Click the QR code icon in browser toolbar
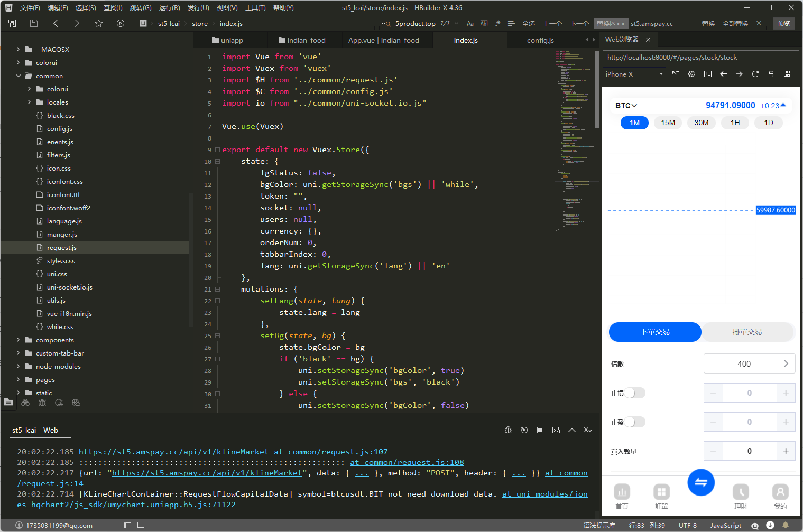Viewport: 803px width, 532px height. pyautogui.click(x=787, y=74)
